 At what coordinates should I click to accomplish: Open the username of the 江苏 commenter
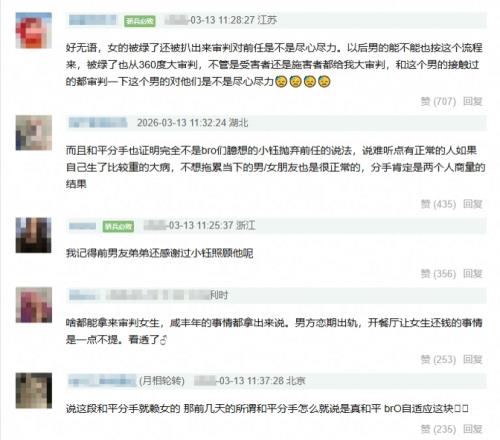(93, 20)
